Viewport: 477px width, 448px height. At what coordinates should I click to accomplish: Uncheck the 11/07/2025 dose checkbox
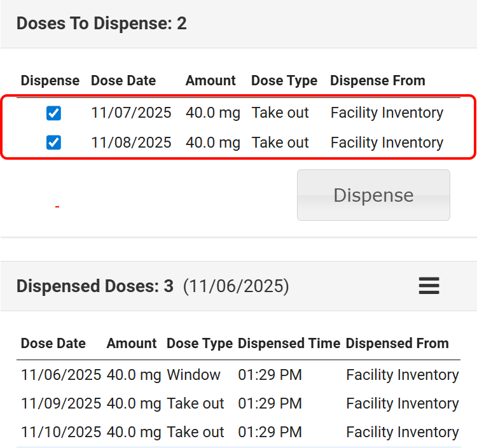pos(54,113)
